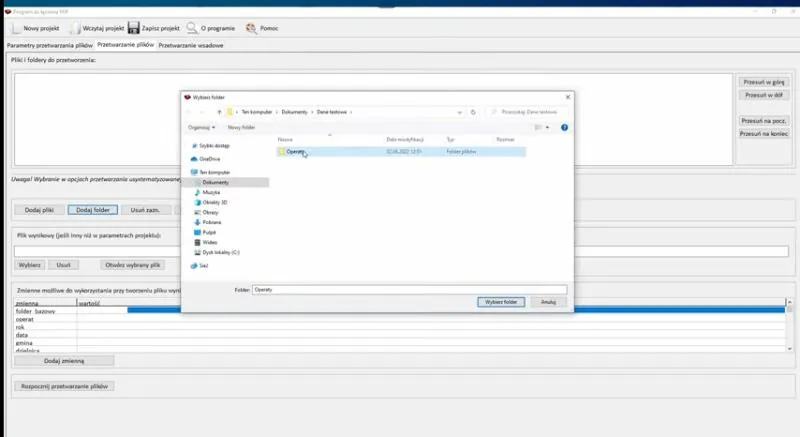This screenshot has height=437, width=800.
Task: Expand the address bar history dropdown
Action: pyautogui.click(x=459, y=112)
